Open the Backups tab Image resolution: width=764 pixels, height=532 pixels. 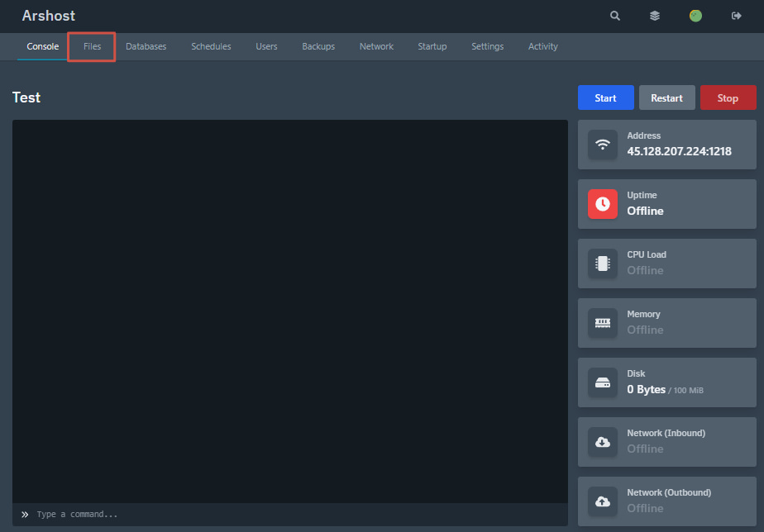coord(318,46)
